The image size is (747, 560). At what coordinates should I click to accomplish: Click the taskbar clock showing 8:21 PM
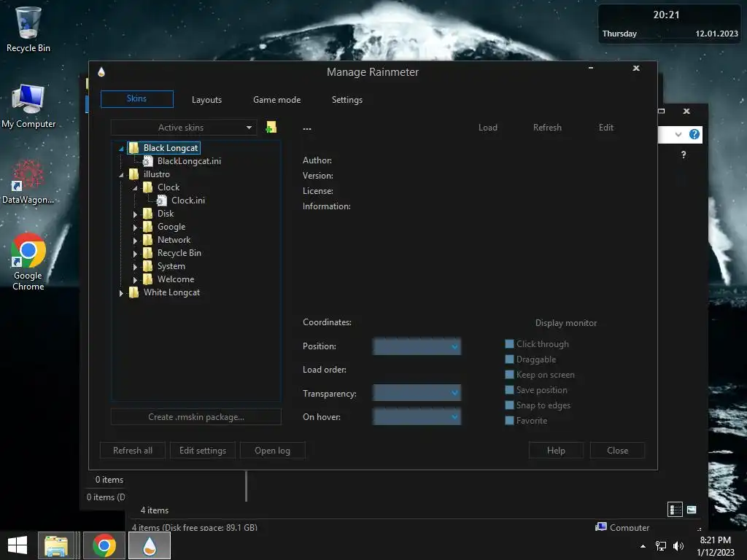(716, 546)
